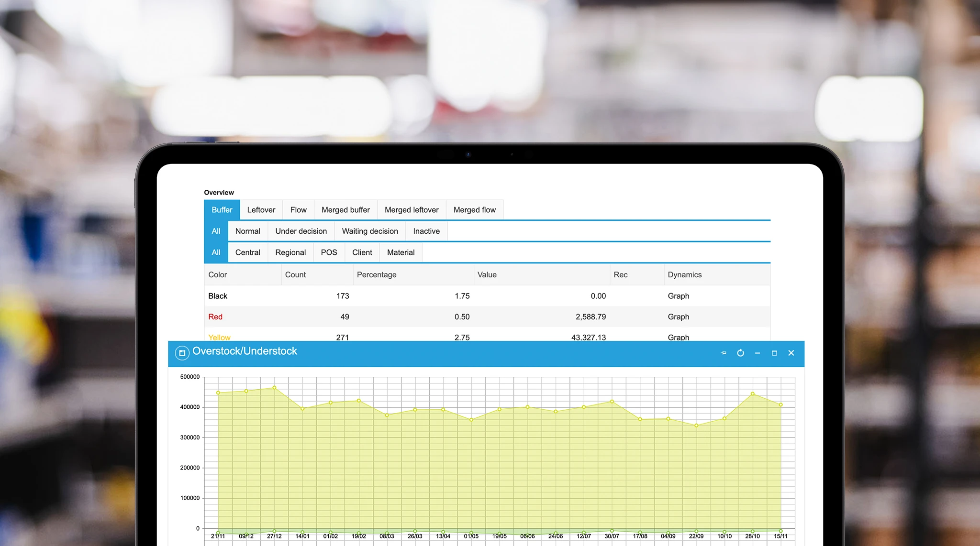Enable the Inactive status filter
The image size is (980, 546).
click(x=426, y=231)
